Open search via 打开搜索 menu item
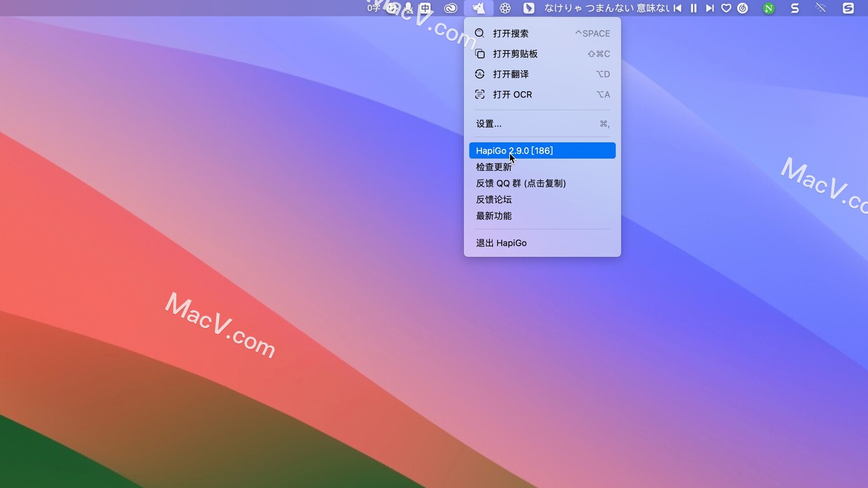Screen dimensions: 868x488 point(542,33)
